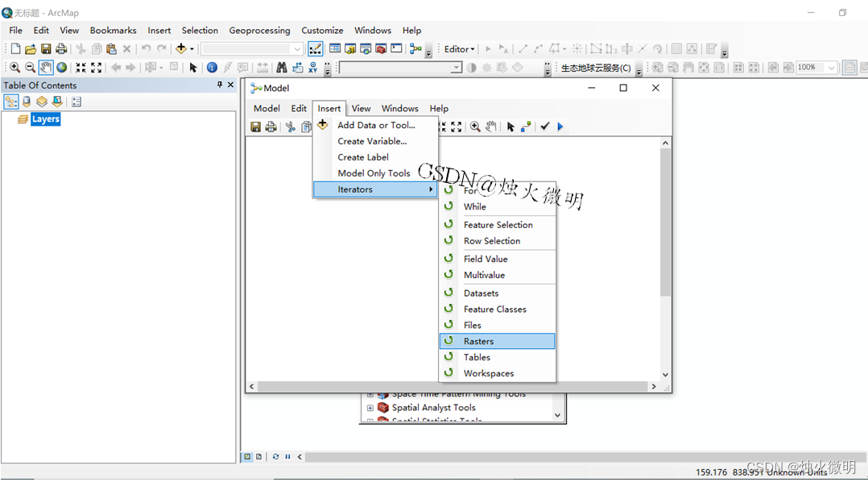Open the Bookmarks menu
868x482 pixels.
[x=113, y=31]
